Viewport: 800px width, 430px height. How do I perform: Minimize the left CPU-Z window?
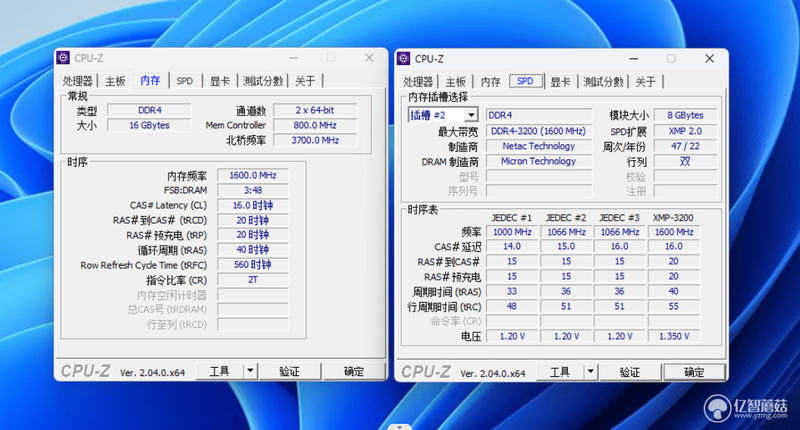coord(293,58)
